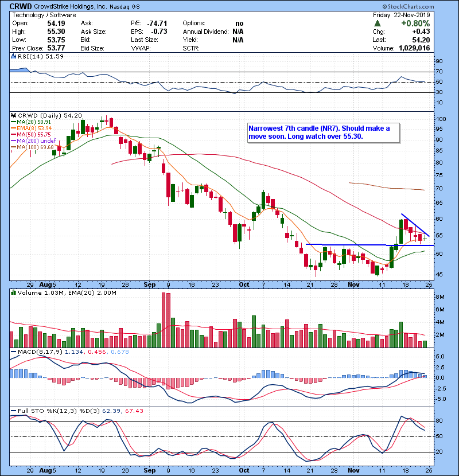Click the stochastic %D value 67.43
Image resolution: width=459 pixels, height=476 pixels.
[x=134, y=411]
